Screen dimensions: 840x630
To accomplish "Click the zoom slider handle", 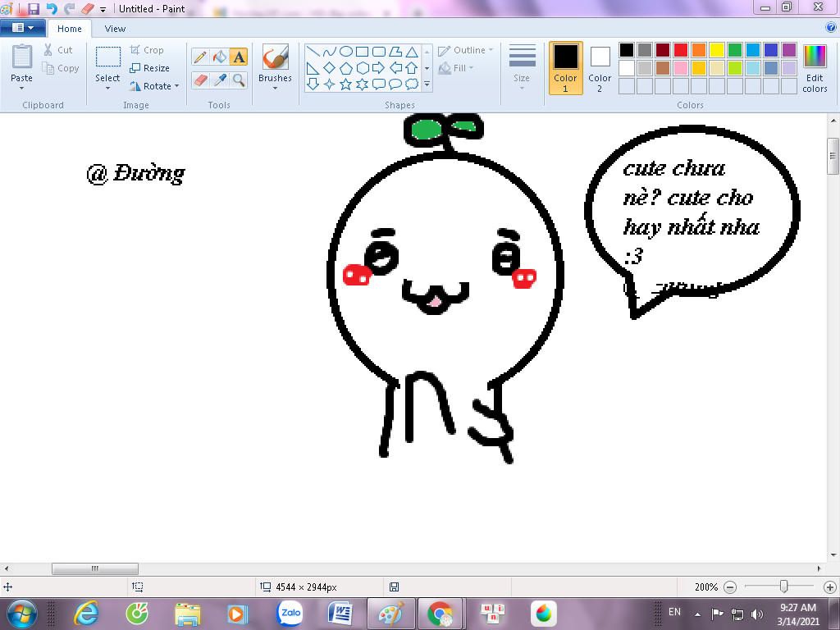I will tap(783, 587).
